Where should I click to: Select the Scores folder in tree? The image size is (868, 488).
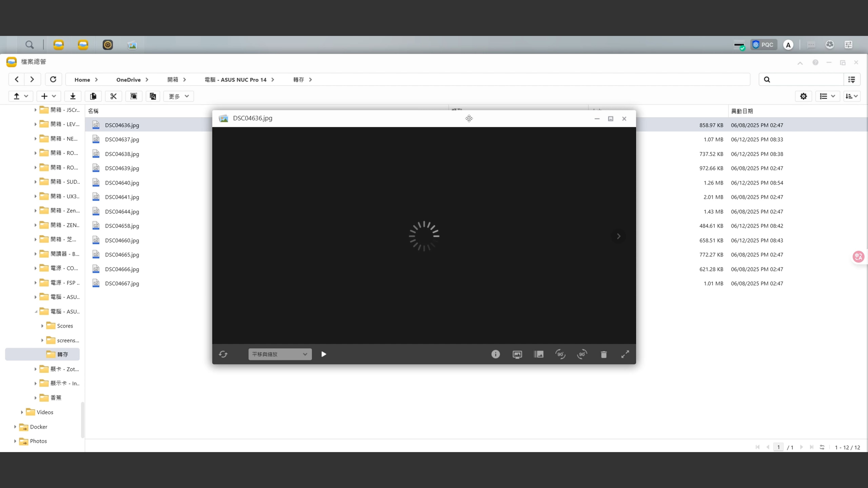pyautogui.click(x=65, y=326)
